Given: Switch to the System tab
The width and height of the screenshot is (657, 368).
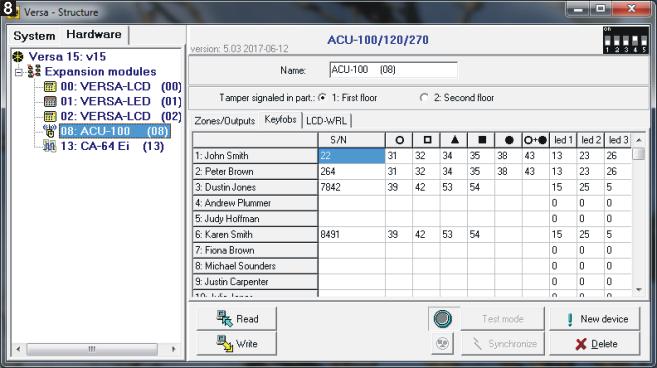Looking at the screenshot, I should pyautogui.click(x=34, y=36).
